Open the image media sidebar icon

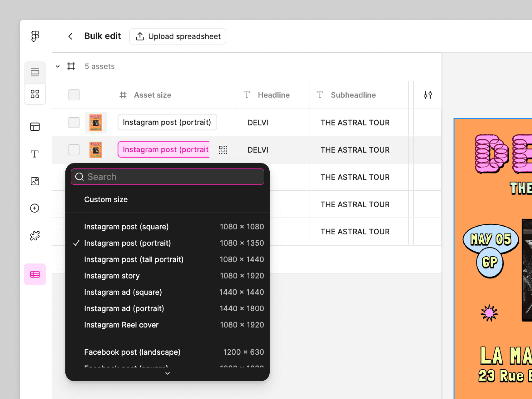click(x=35, y=181)
